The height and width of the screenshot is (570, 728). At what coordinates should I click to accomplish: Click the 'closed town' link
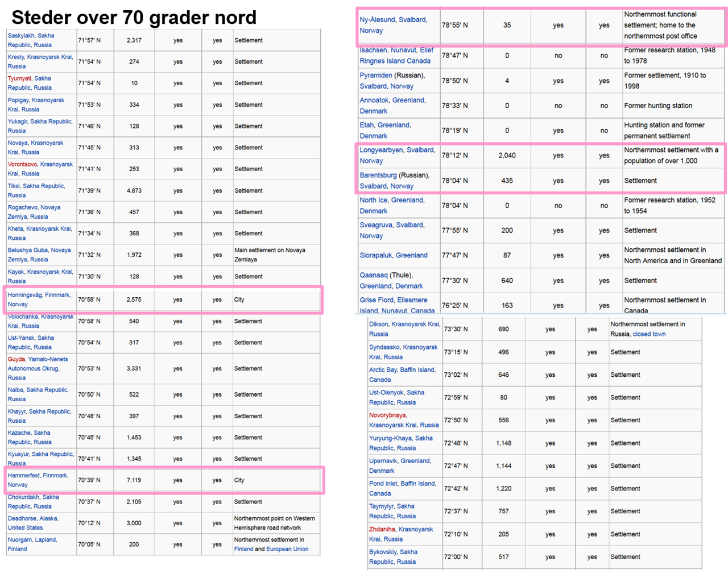(649, 334)
